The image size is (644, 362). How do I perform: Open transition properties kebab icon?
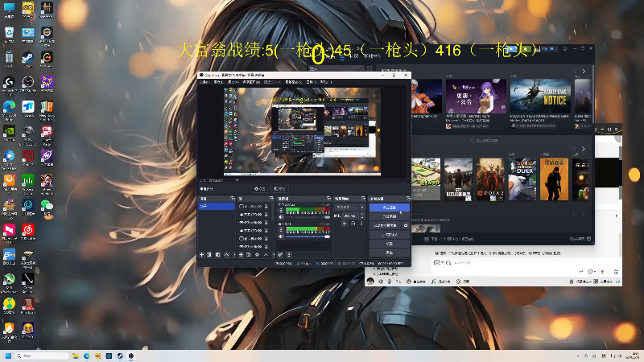coord(361,224)
